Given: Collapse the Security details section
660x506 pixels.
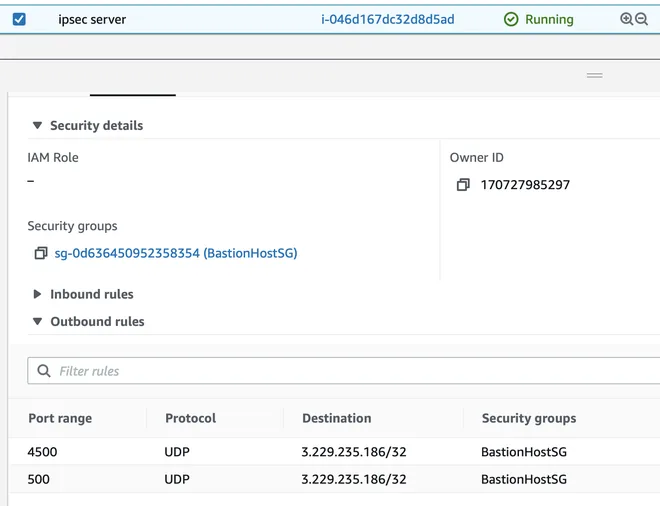Looking at the screenshot, I should tap(37, 125).
